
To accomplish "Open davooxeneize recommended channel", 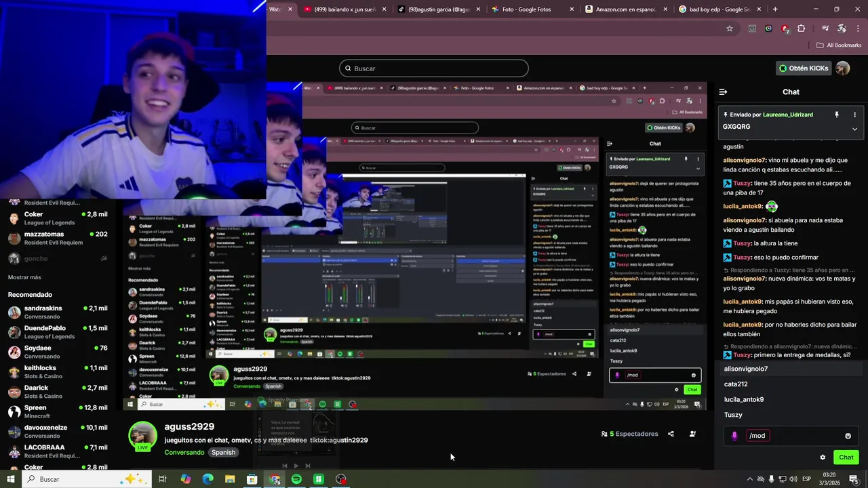I will [x=58, y=431].
